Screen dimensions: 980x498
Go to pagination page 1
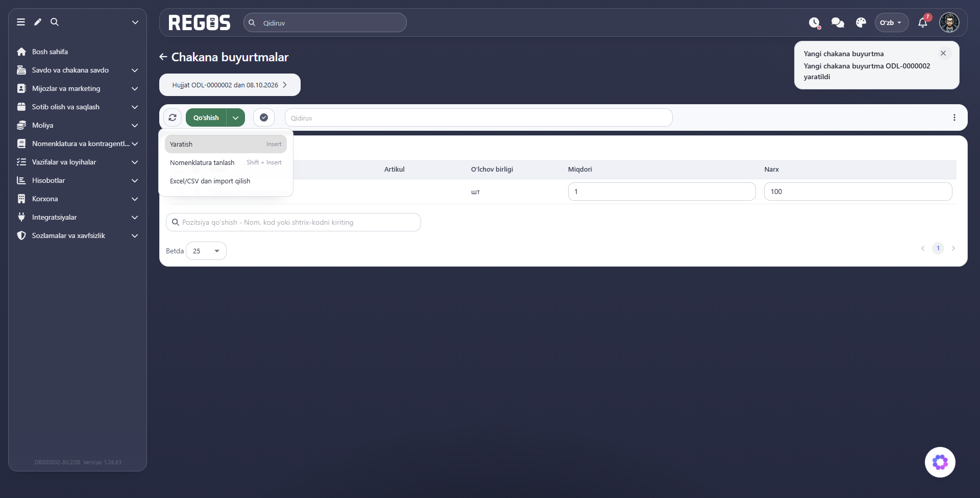point(938,248)
